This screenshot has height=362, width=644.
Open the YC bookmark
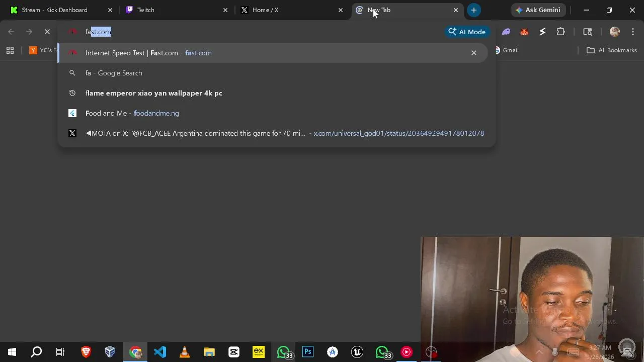click(44, 50)
